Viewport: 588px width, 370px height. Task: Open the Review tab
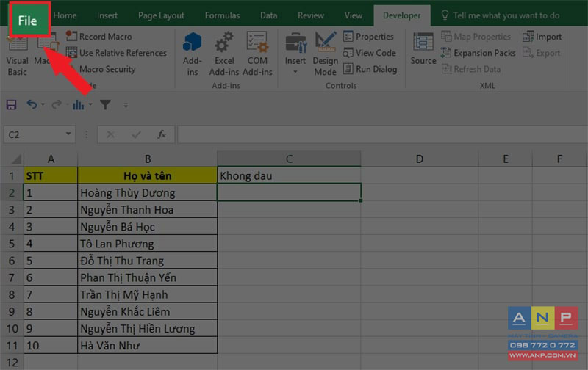pyautogui.click(x=311, y=15)
